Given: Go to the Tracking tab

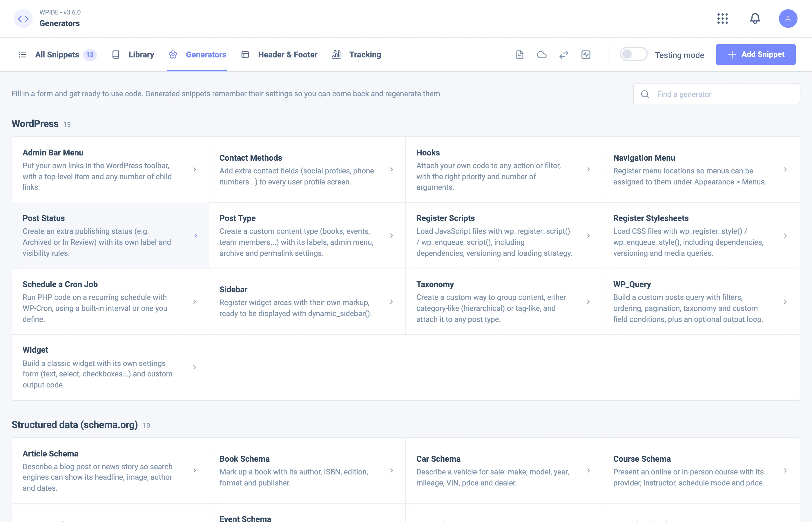Looking at the screenshot, I should pos(356,55).
